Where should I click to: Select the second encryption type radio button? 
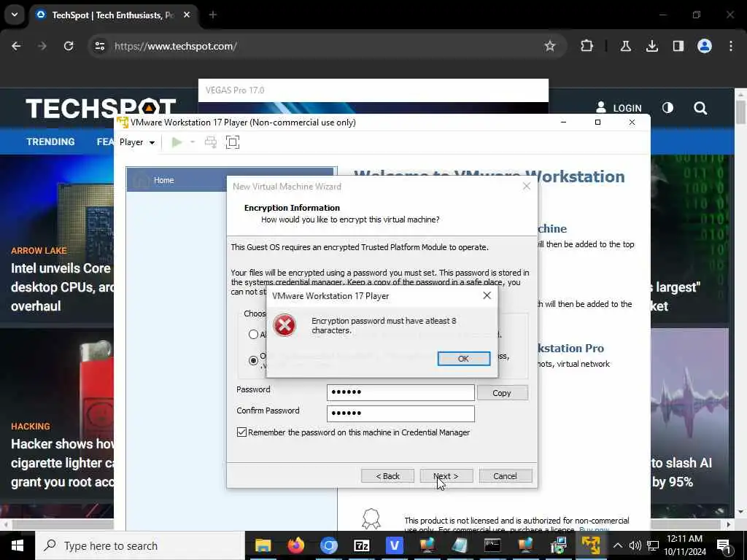click(253, 360)
